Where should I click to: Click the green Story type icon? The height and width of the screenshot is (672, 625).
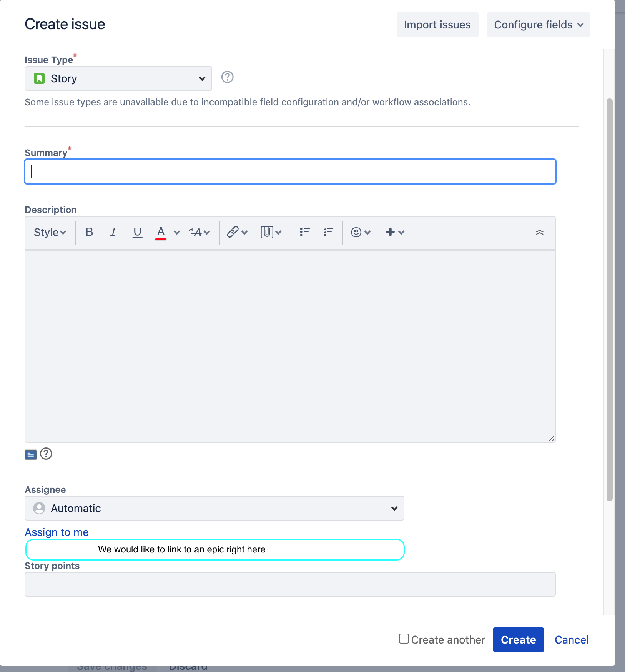(x=39, y=78)
